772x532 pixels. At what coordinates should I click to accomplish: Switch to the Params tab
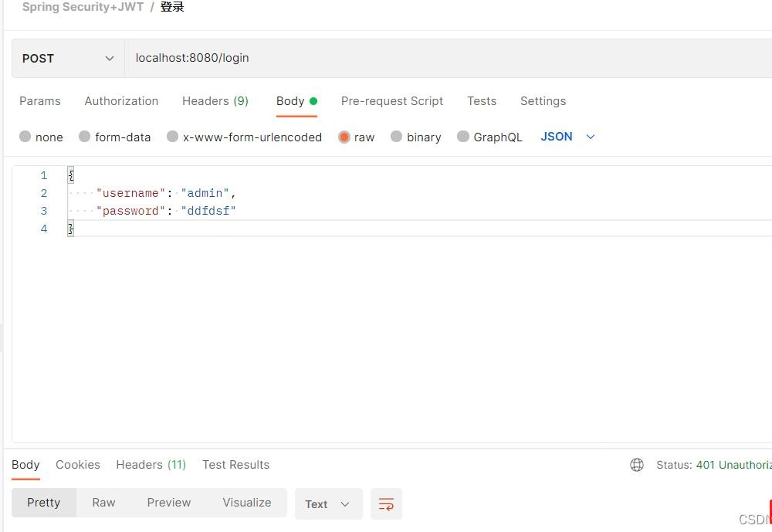tap(40, 101)
